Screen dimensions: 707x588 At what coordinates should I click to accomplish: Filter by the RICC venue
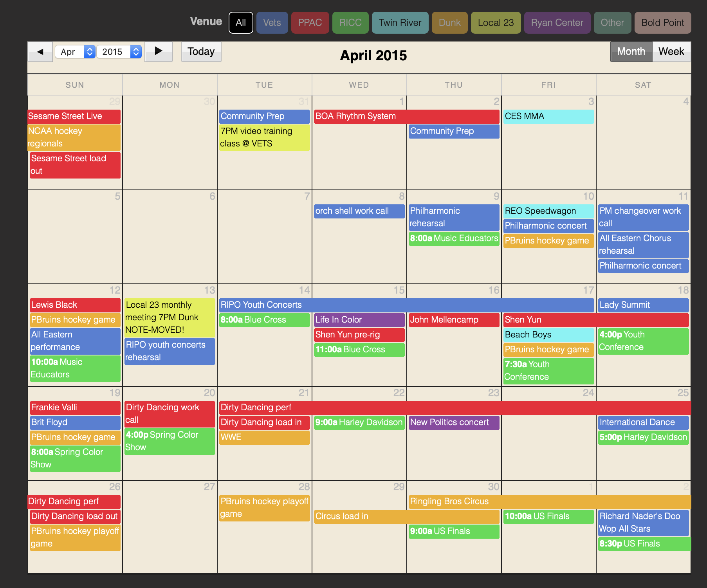click(x=350, y=23)
